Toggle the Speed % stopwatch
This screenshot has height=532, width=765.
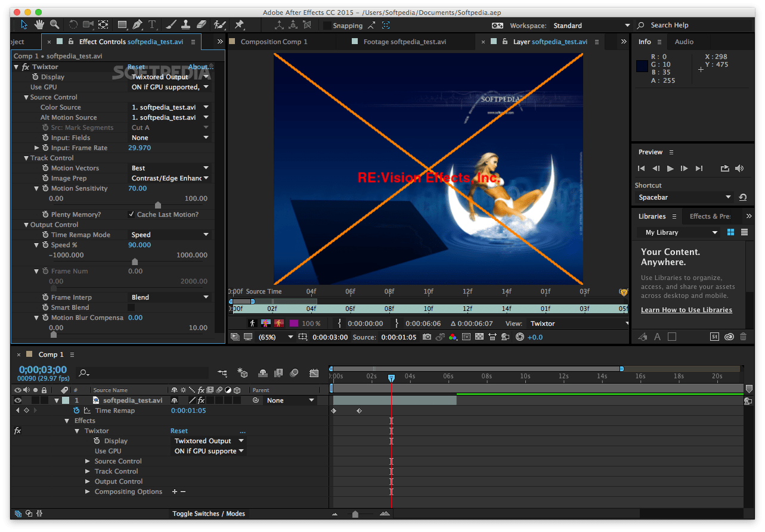pos(45,245)
